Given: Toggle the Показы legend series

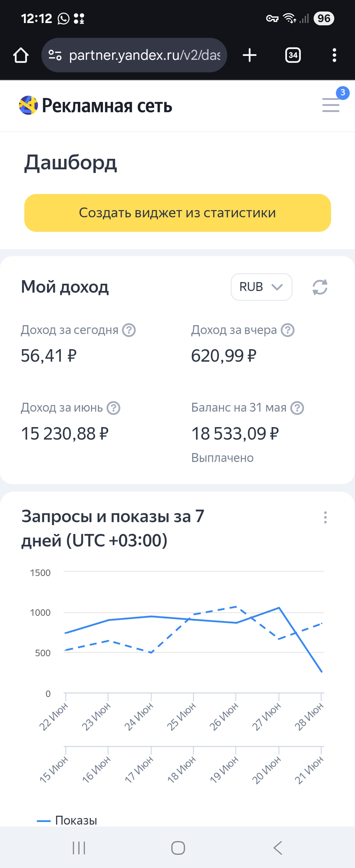Looking at the screenshot, I should click(x=67, y=820).
